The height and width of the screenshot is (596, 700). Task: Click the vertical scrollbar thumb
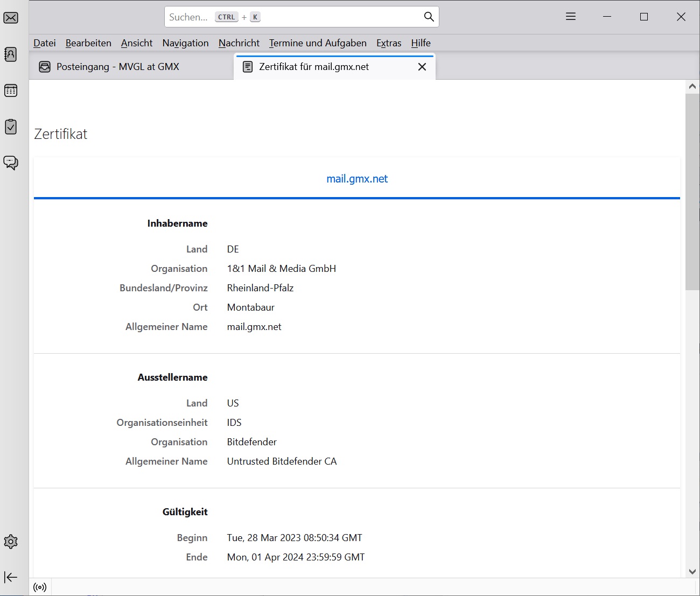692,192
